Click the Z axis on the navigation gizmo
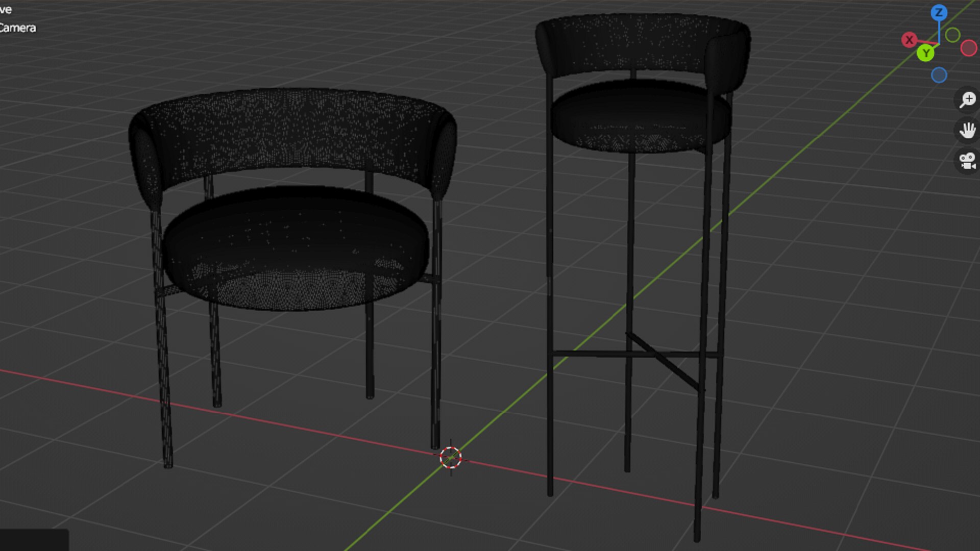 939,13
